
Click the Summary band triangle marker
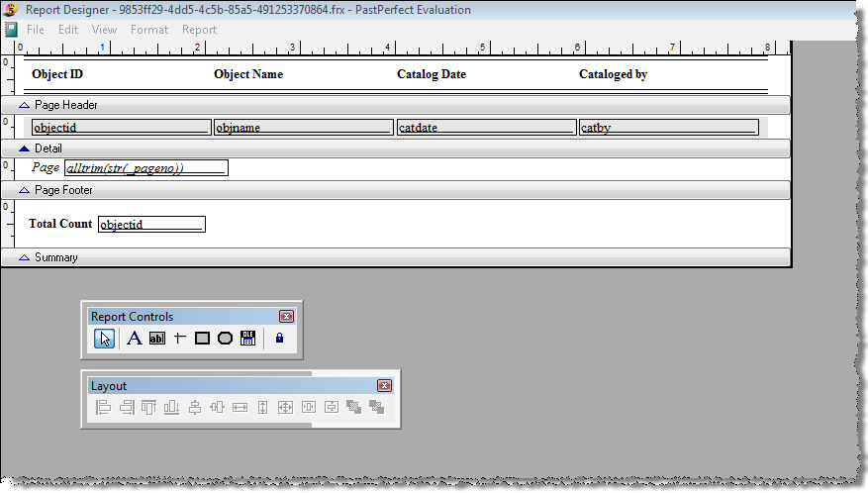coord(24,257)
